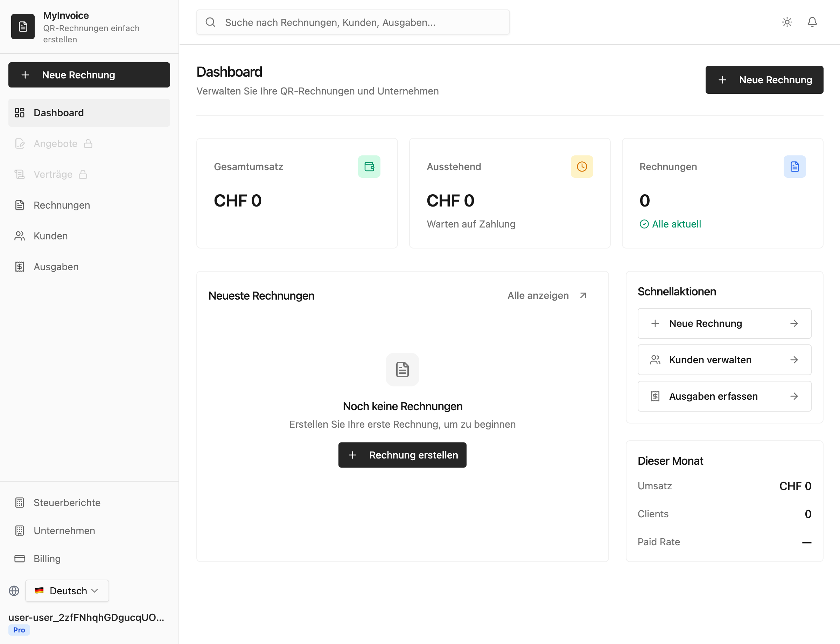Click the MyInvoice logo icon
840x644 pixels.
click(x=23, y=27)
